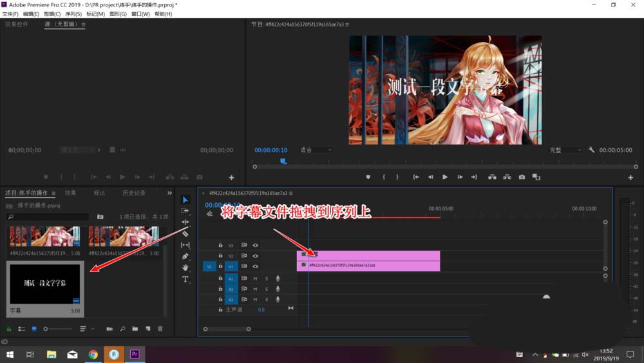The width and height of the screenshot is (644, 363).
Task: Open the Source panel menu icon
Action: pos(83,25)
